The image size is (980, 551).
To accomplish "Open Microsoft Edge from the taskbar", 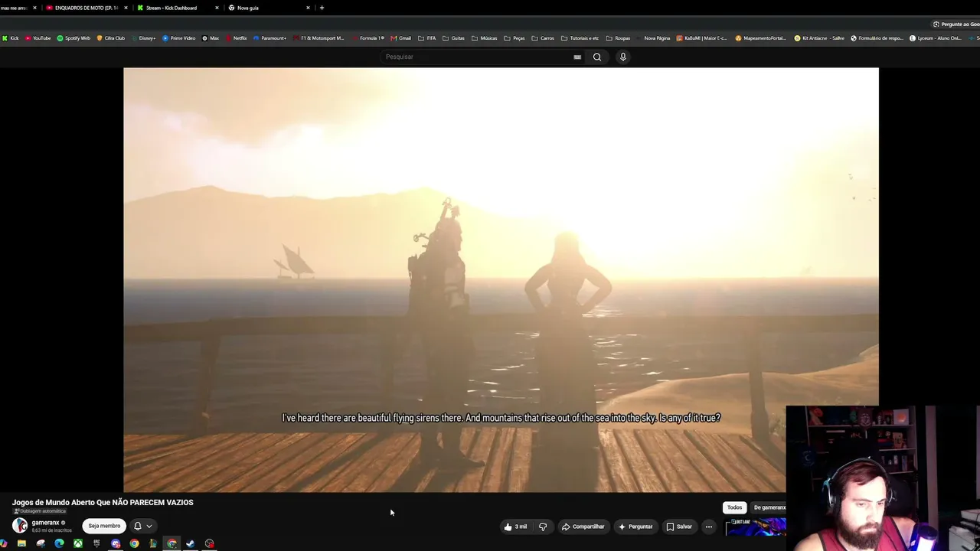I will (x=59, y=543).
